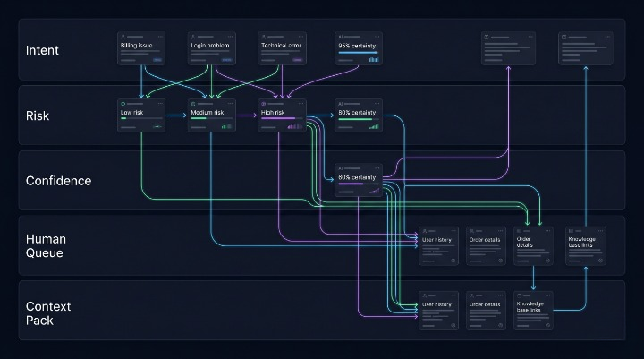
Task: Click the purple bar chart icon on the High risk card
Action: tap(294, 126)
